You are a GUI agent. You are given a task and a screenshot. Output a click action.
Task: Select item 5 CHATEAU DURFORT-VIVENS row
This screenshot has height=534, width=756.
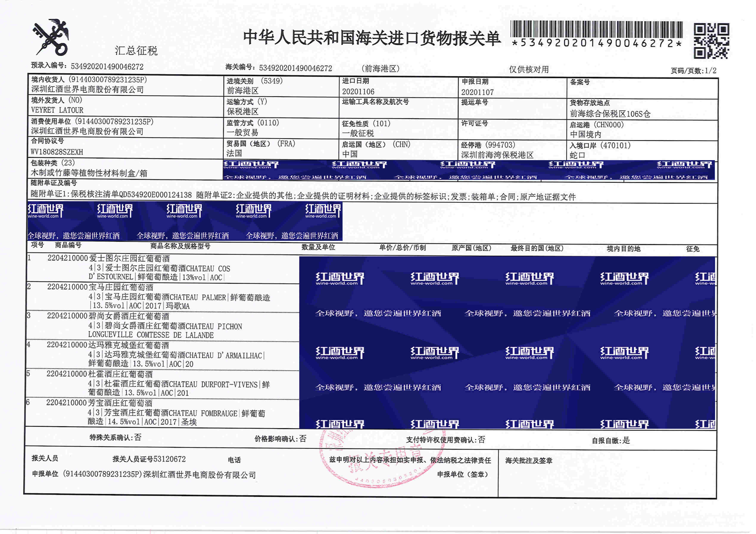tap(158, 384)
